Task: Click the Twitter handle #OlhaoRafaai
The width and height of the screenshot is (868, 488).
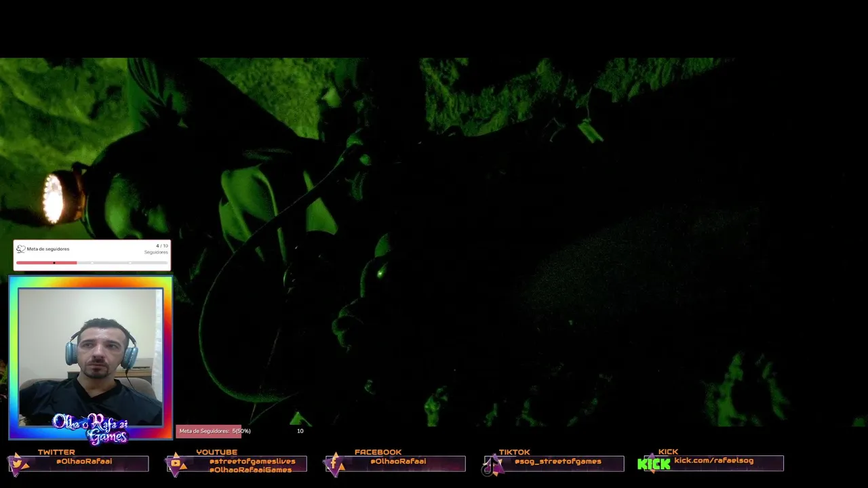Action: pos(84,461)
